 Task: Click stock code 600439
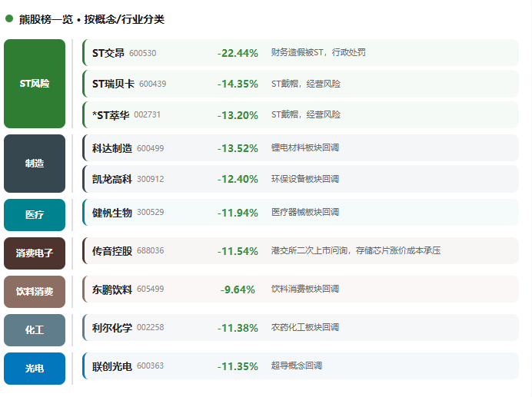click(x=153, y=84)
